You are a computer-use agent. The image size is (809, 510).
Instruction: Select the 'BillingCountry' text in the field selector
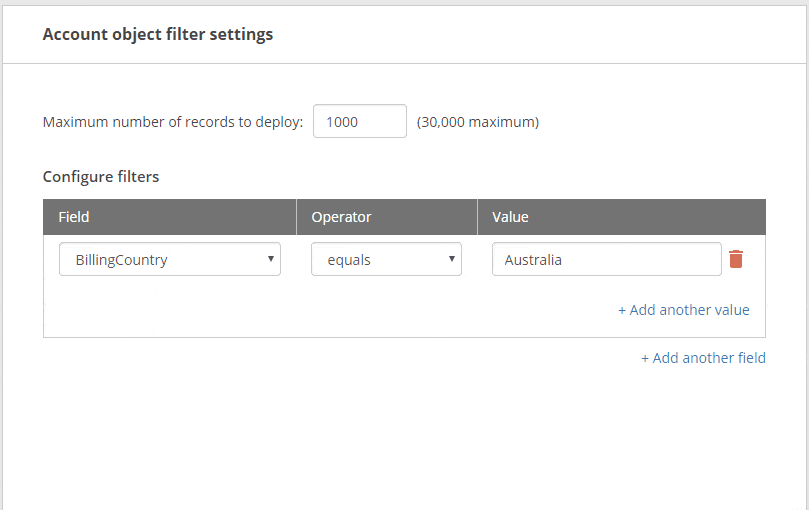point(121,260)
